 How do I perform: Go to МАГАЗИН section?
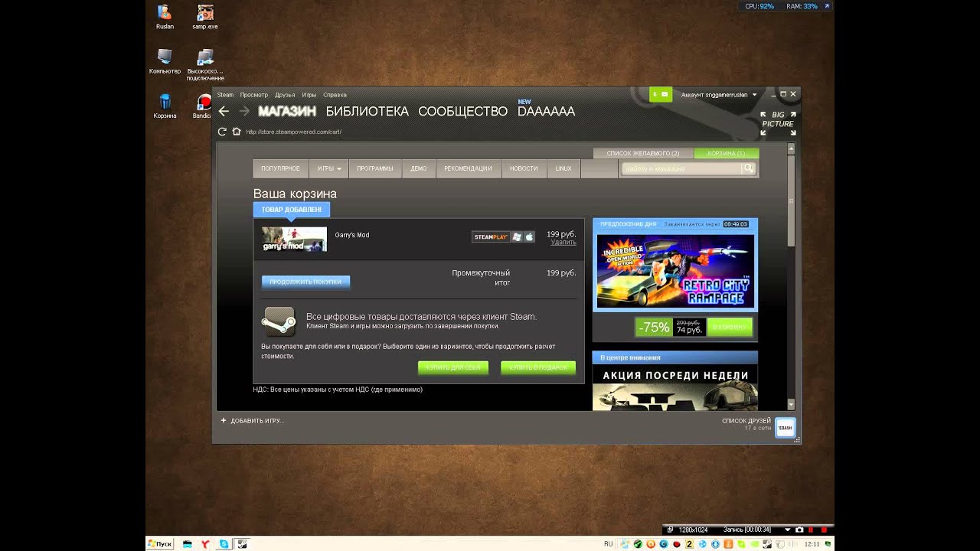[x=287, y=112]
